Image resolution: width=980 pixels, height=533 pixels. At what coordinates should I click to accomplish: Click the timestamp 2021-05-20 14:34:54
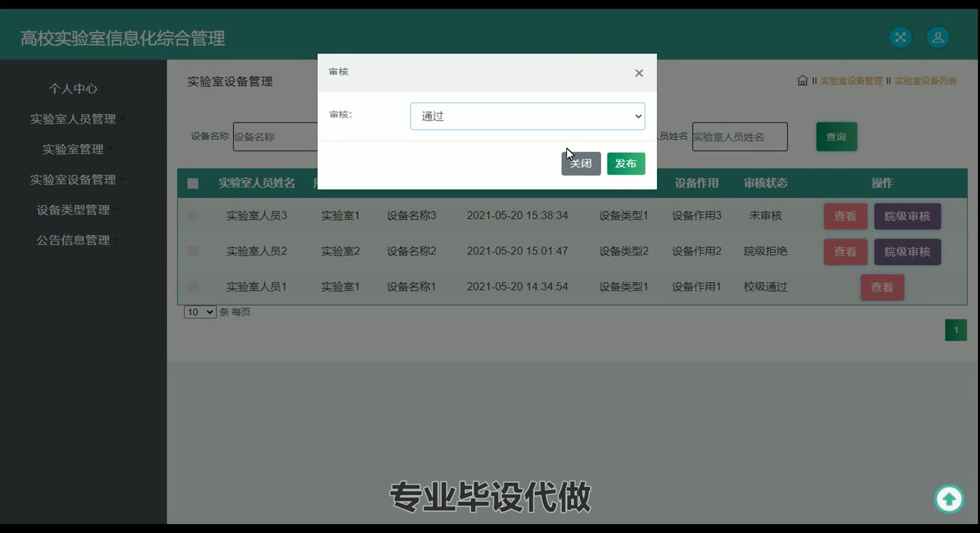(517, 286)
